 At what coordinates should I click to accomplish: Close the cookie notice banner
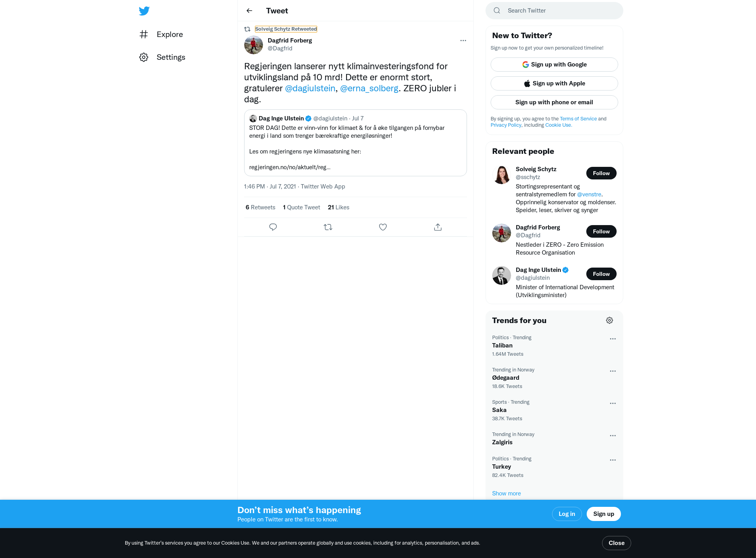pos(617,543)
